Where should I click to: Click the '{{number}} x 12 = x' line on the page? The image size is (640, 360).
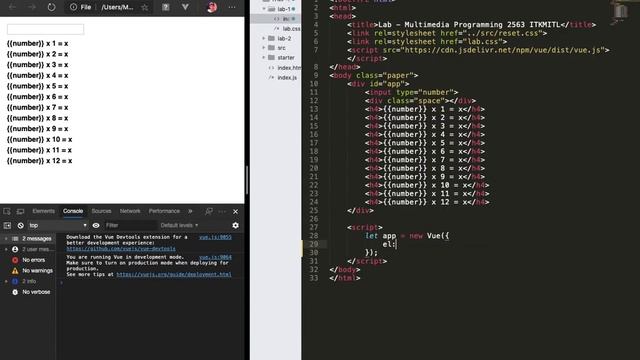(39, 161)
